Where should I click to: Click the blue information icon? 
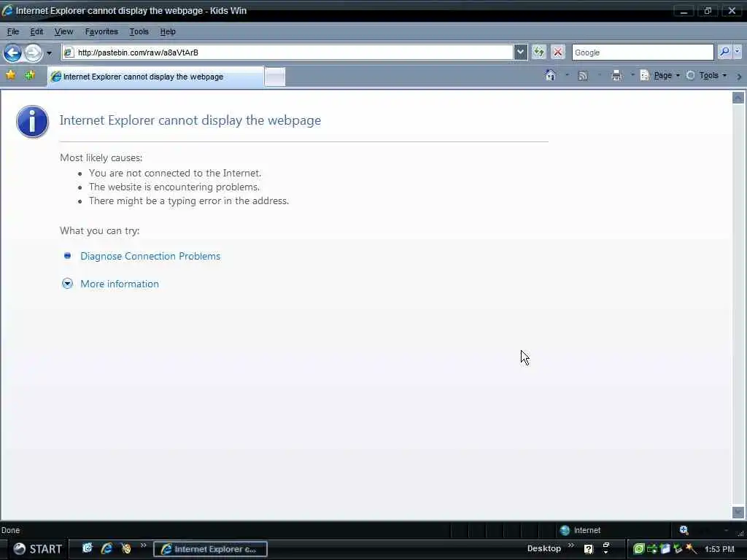(32, 122)
